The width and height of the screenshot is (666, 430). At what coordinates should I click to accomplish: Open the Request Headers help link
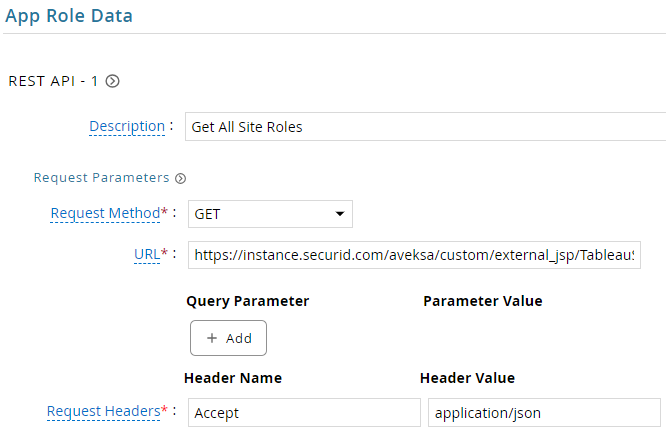104,412
